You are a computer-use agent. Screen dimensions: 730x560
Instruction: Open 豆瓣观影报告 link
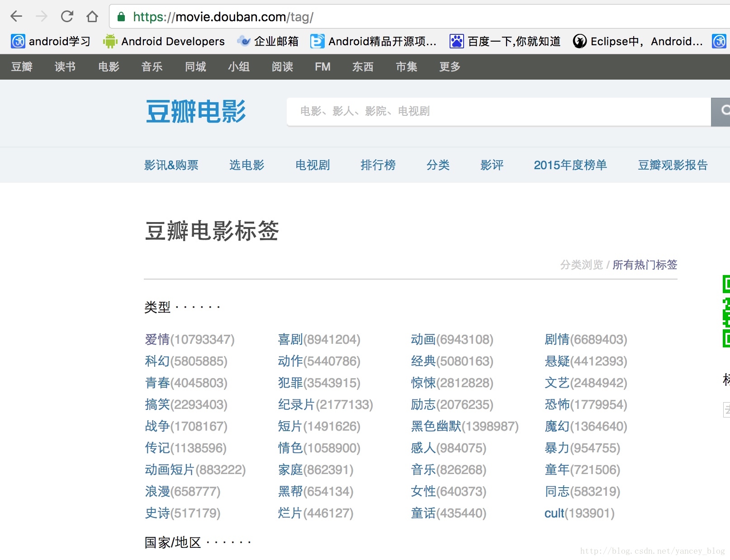(x=673, y=165)
